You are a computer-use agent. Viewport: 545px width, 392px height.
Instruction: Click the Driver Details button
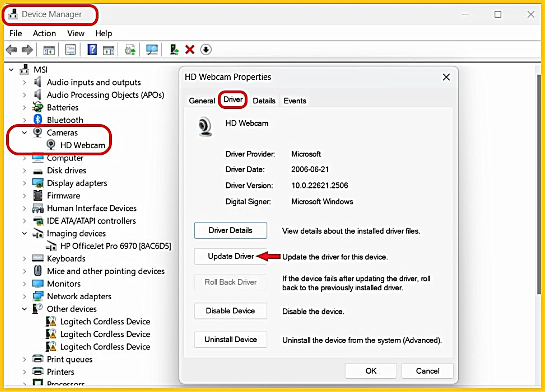(x=230, y=230)
